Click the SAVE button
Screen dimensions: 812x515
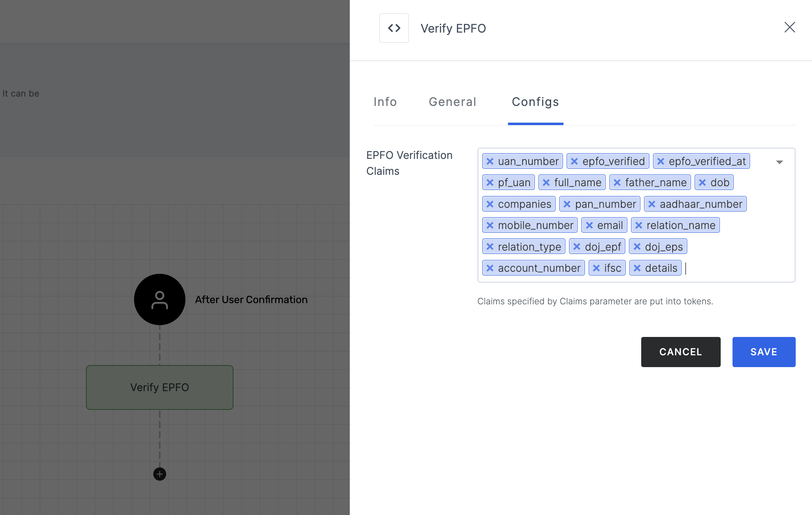pyautogui.click(x=764, y=352)
